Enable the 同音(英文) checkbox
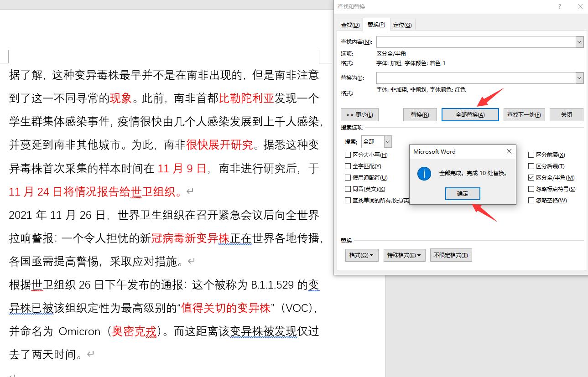This screenshot has width=588, height=377. tap(348, 189)
